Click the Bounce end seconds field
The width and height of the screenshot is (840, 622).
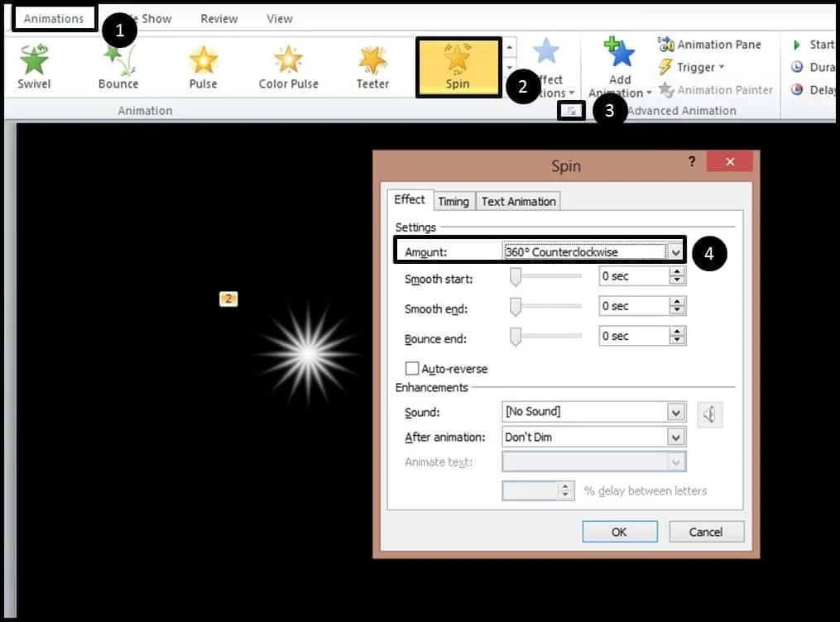[x=634, y=336]
